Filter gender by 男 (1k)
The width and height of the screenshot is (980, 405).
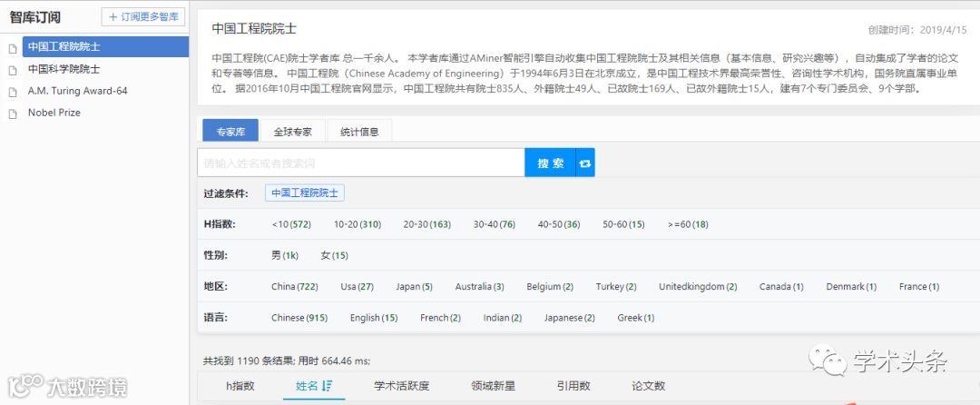tap(285, 256)
